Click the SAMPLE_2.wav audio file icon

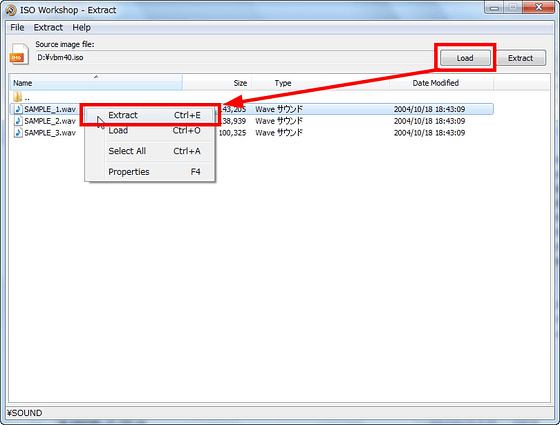click(x=18, y=121)
